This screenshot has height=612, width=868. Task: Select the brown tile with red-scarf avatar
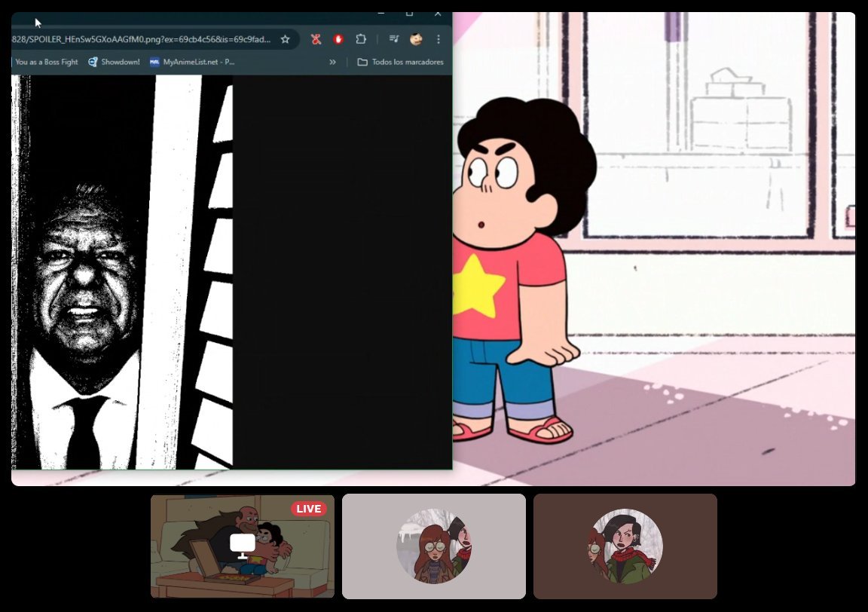click(625, 546)
